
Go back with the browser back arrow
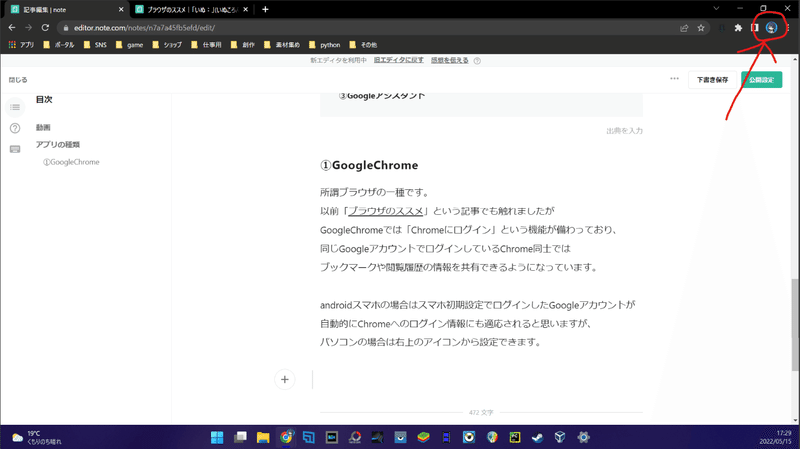(x=12, y=28)
